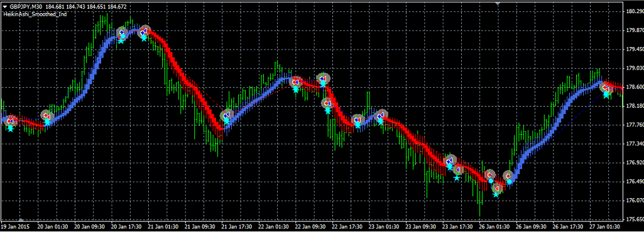
Task: Select the HeikinAshi_Smoothed_Ind indicator label
Action: click(x=35, y=14)
